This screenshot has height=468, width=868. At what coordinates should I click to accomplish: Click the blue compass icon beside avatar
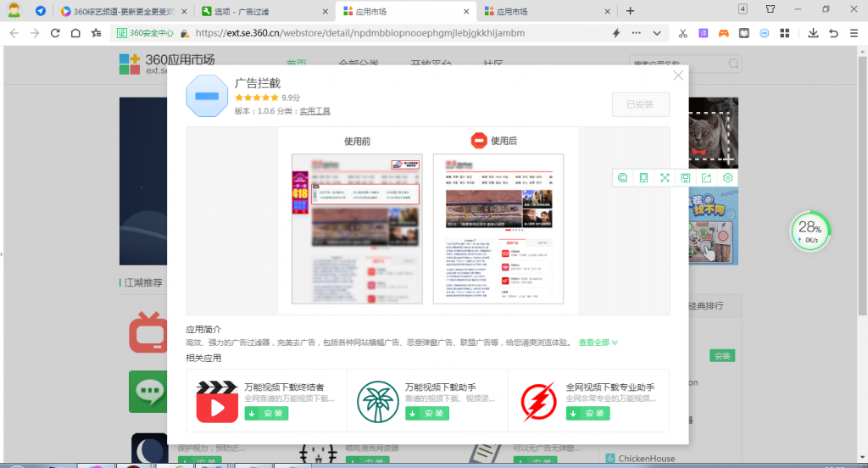pyautogui.click(x=41, y=10)
